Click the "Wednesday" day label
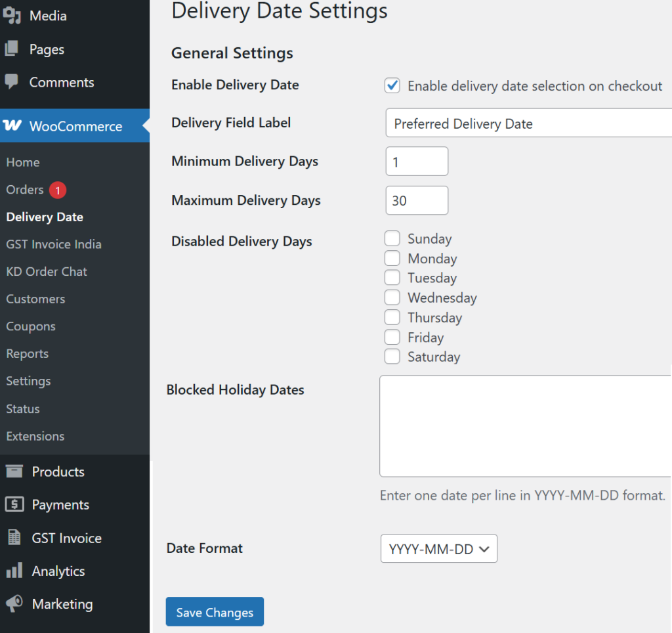Image resolution: width=672 pixels, height=633 pixels. (442, 297)
